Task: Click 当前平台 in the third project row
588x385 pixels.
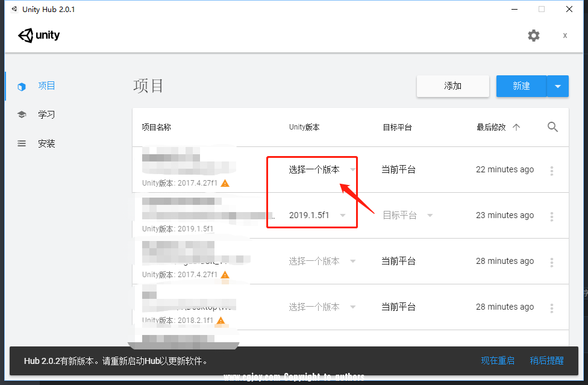Action: click(x=398, y=261)
